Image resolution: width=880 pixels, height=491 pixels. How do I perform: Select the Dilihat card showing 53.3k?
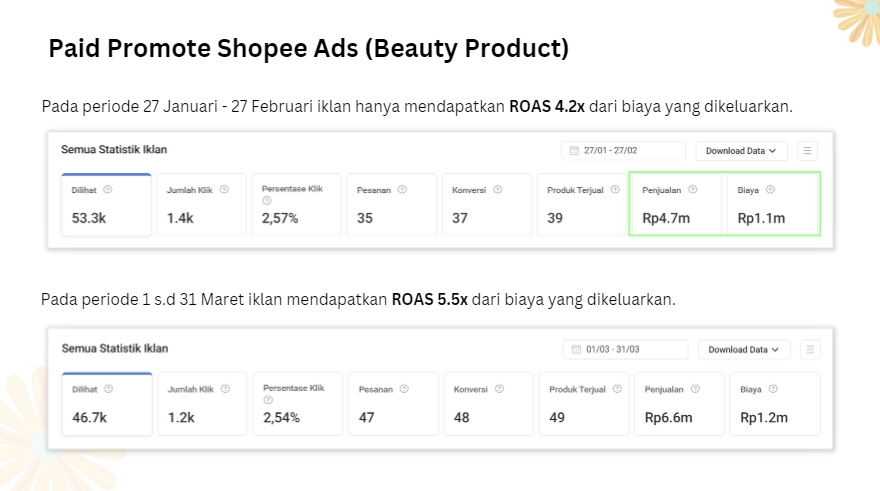104,205
